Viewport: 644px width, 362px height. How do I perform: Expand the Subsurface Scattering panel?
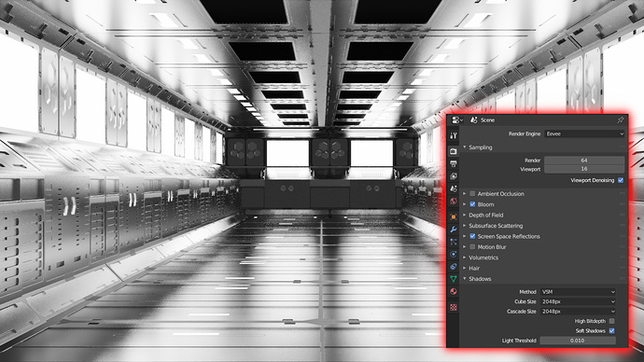pyautogui.click(x=465, y=226)
